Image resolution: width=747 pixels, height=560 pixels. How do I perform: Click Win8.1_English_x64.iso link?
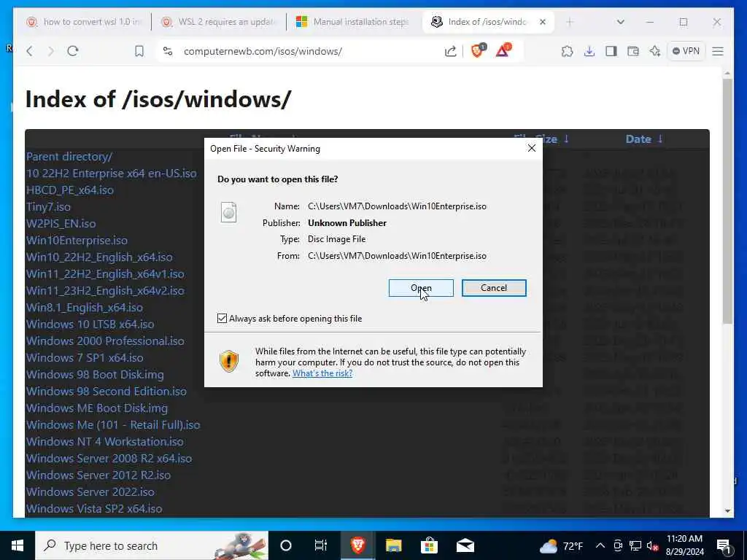click(x=85, y=308)
